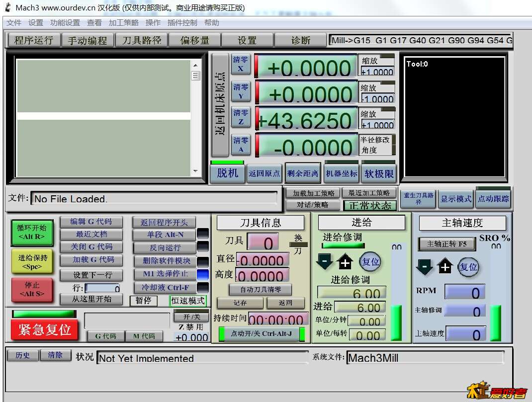Open the 设置 menu in menu bar
532x402 pixels.
(36, 23)
